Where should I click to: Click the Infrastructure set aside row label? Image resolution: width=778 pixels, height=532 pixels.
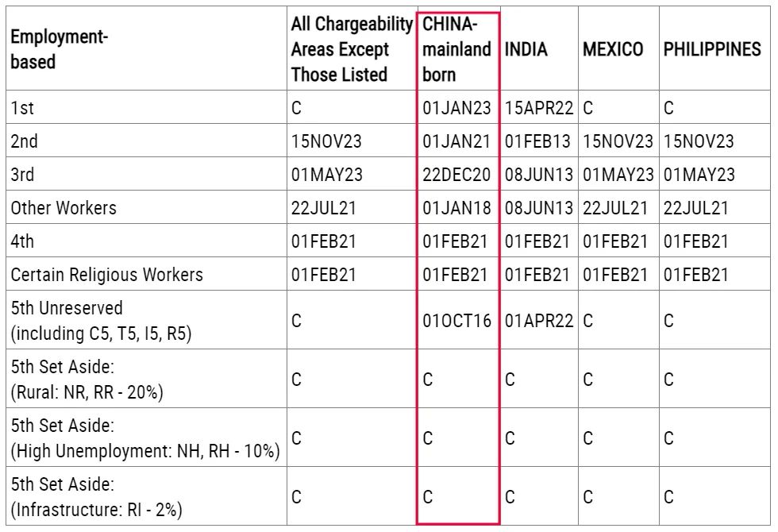pos(96,497)
